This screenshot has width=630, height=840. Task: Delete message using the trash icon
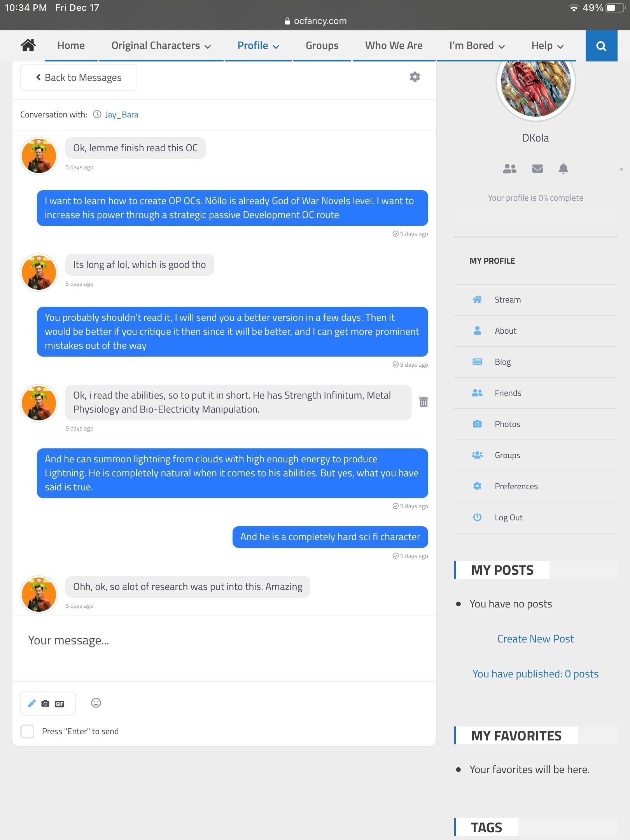point(423,402)
